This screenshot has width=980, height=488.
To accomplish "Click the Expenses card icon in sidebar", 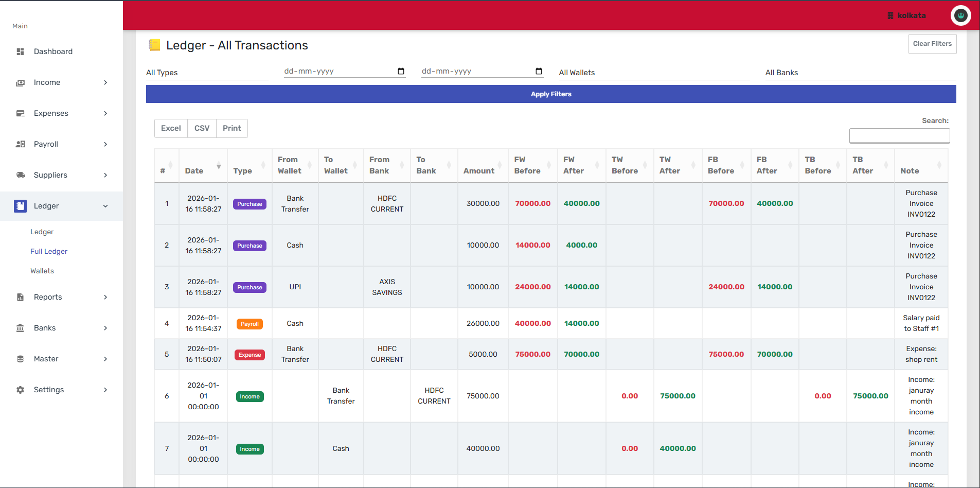I will tap(21, 113).
